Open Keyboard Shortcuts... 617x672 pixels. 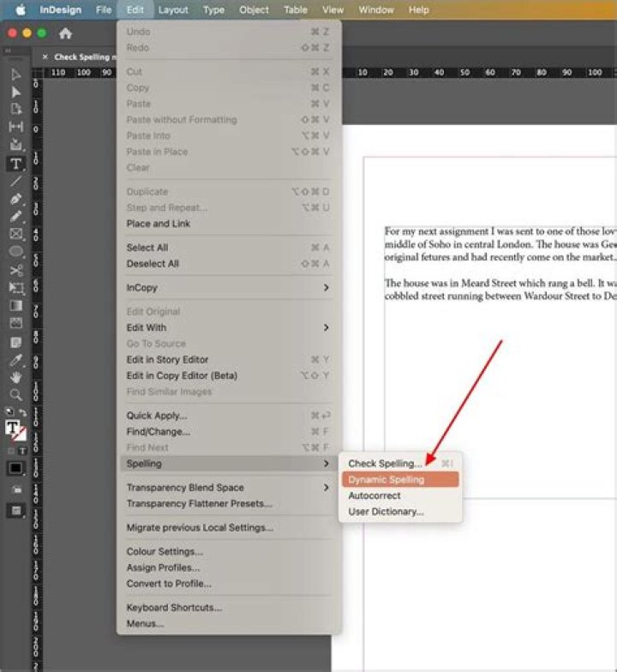[229, 607]
